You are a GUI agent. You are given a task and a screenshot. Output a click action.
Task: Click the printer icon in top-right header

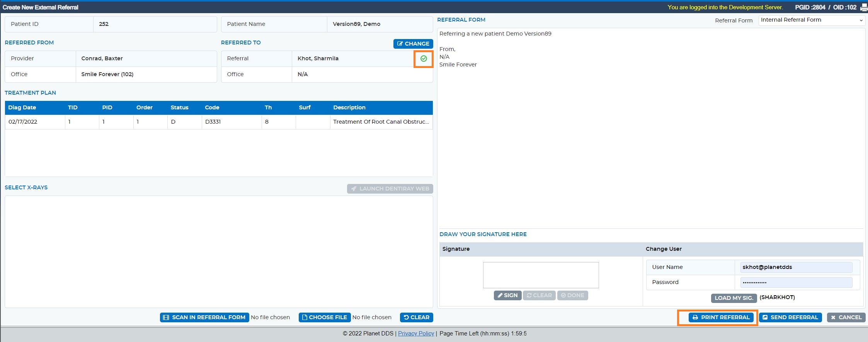click(864, 7)
